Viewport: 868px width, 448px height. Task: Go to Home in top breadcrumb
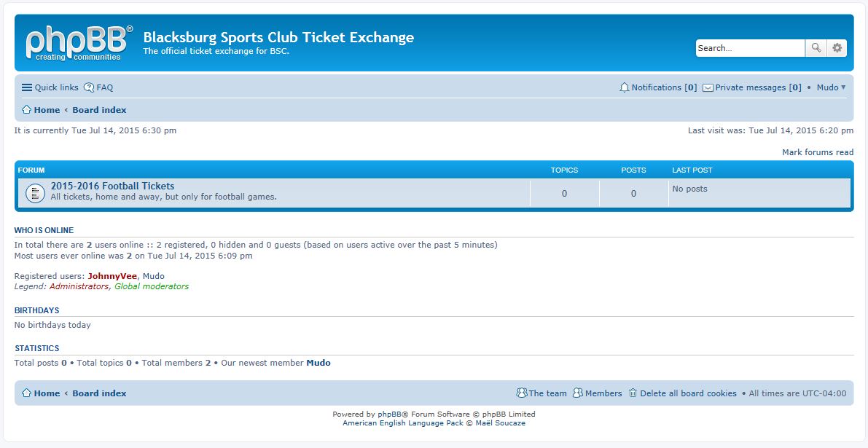pos(47,110)
